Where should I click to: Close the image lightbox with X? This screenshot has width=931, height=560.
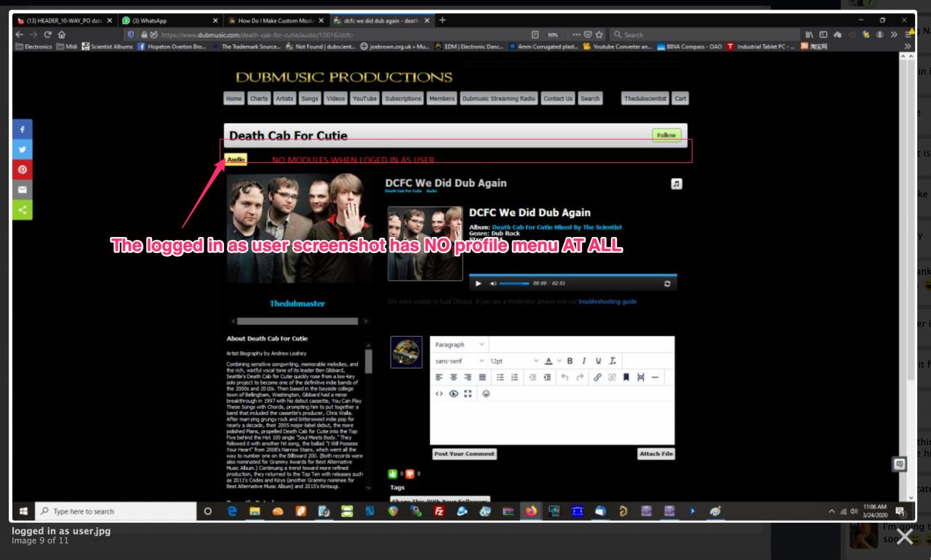tap(905, 537)
